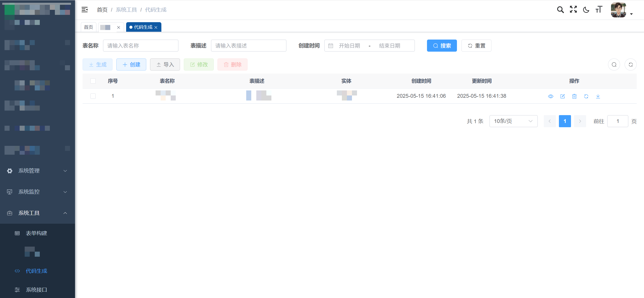The image size is (644, 298).
Task: Expand the 系统管理 sidebar menu
Action: (37, 171)
